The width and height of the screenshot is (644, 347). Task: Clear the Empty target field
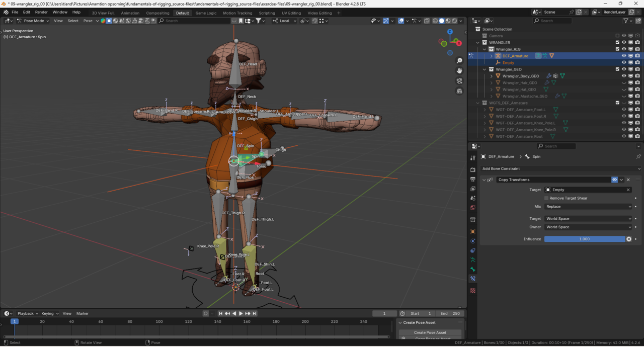click(x=628, y=190)
